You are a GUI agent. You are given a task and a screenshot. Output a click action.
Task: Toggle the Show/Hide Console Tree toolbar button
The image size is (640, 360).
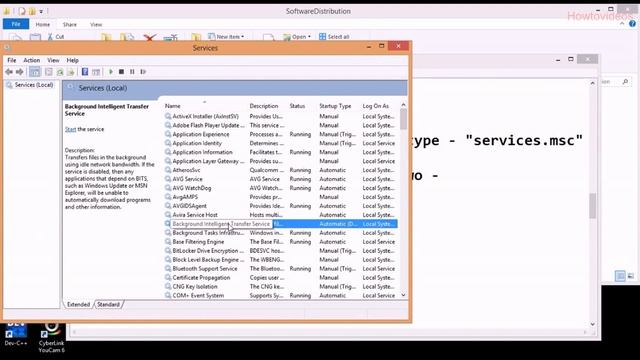point(35,72)
